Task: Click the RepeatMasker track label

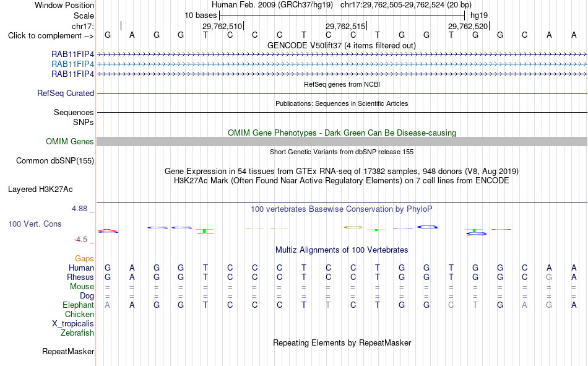Action: [68, 351]
